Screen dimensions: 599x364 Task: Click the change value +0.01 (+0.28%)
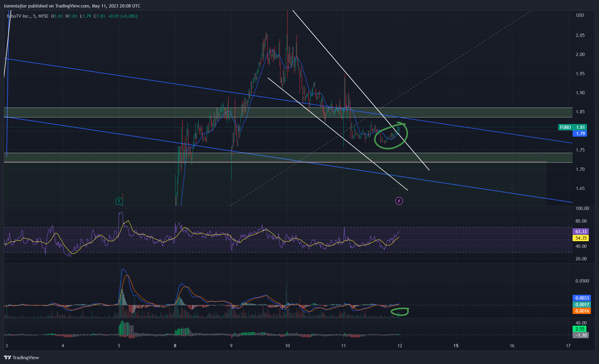coord(123,16)
